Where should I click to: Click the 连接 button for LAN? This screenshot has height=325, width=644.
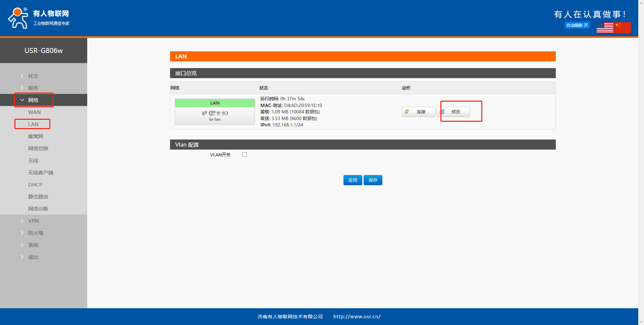click(x=418, y=112)
